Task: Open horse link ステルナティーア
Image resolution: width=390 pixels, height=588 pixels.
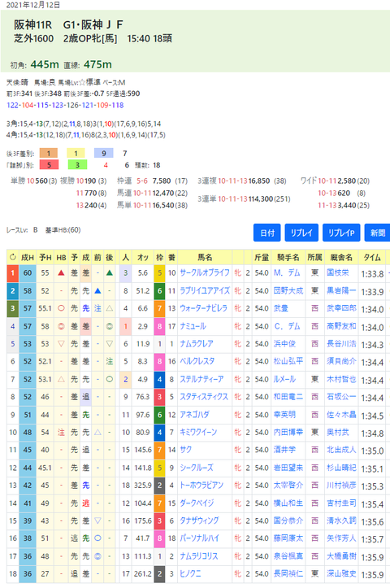Action: tap(201, 379)
